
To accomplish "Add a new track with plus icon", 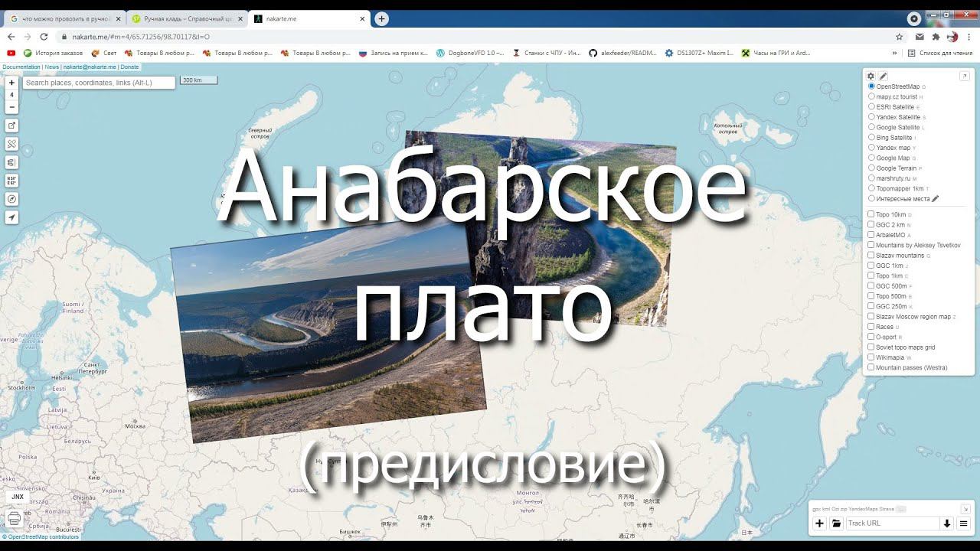I will [x=819, y=523].
